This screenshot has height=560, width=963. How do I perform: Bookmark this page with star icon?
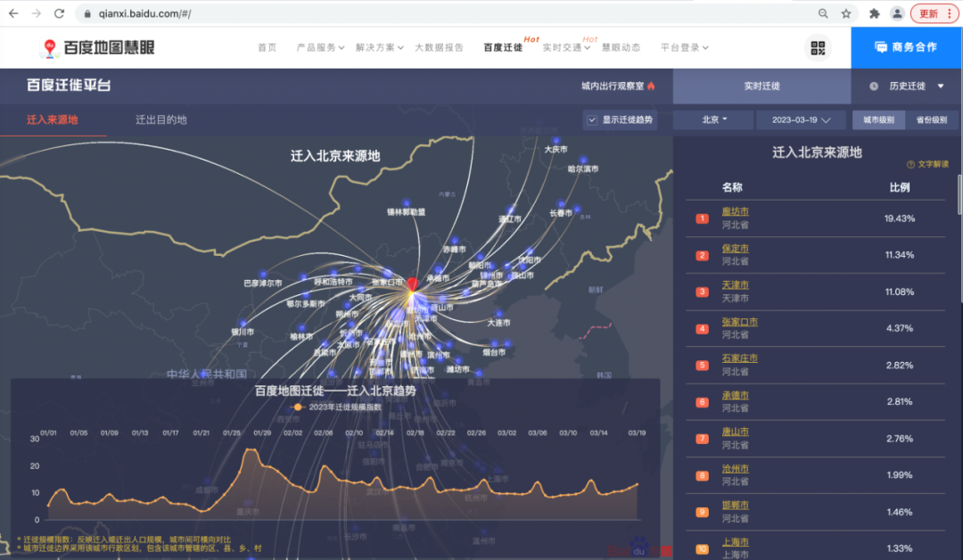click(x=846, y=13)
